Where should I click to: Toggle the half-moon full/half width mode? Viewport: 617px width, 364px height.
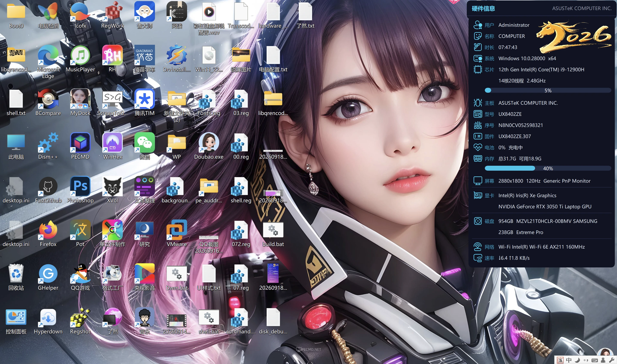click(x=578, y=360)
